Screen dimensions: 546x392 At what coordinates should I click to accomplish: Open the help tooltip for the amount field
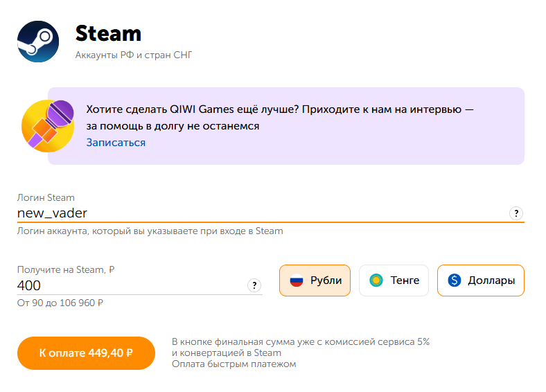click(x=254, y=285)
